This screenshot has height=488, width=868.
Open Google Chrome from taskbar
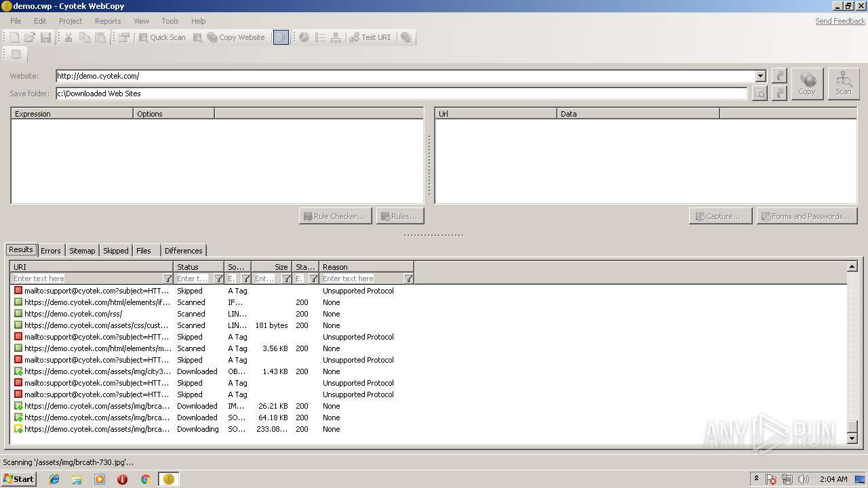[x=145, y=479]
